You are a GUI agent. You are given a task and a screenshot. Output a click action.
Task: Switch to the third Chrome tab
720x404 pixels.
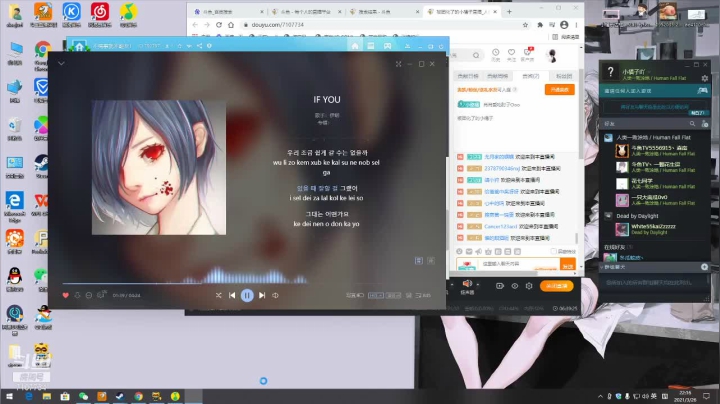[x=383, y=11]
